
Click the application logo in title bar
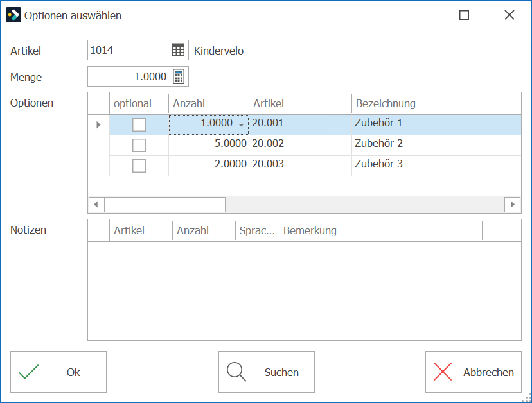tap(13, 15)
